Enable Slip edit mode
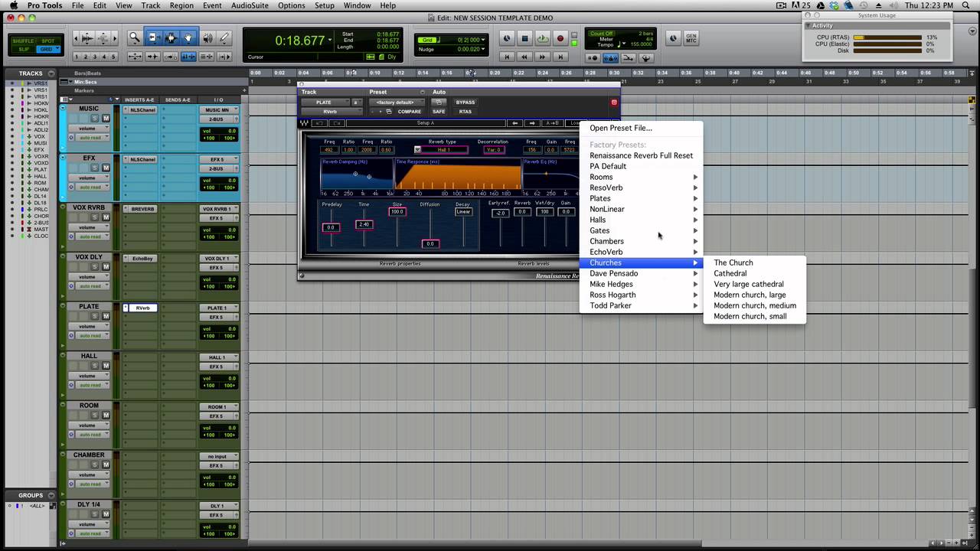The width and height of the screenshot is (980, 551). [25, 49]
